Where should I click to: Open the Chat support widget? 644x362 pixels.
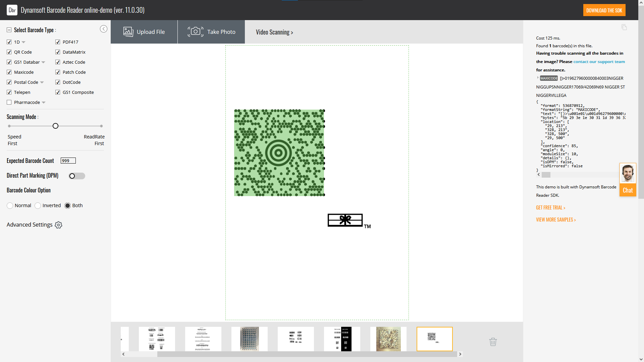click(628, 180)
